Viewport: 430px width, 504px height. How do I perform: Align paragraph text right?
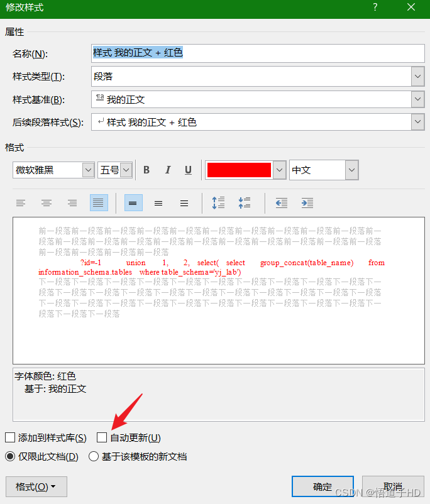(72, 203)
